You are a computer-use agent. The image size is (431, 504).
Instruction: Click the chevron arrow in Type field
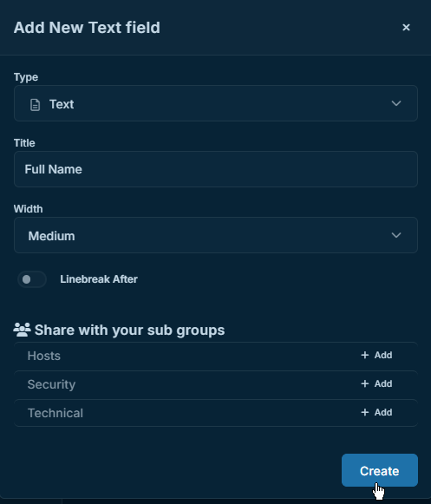click(x=396, y=103)
